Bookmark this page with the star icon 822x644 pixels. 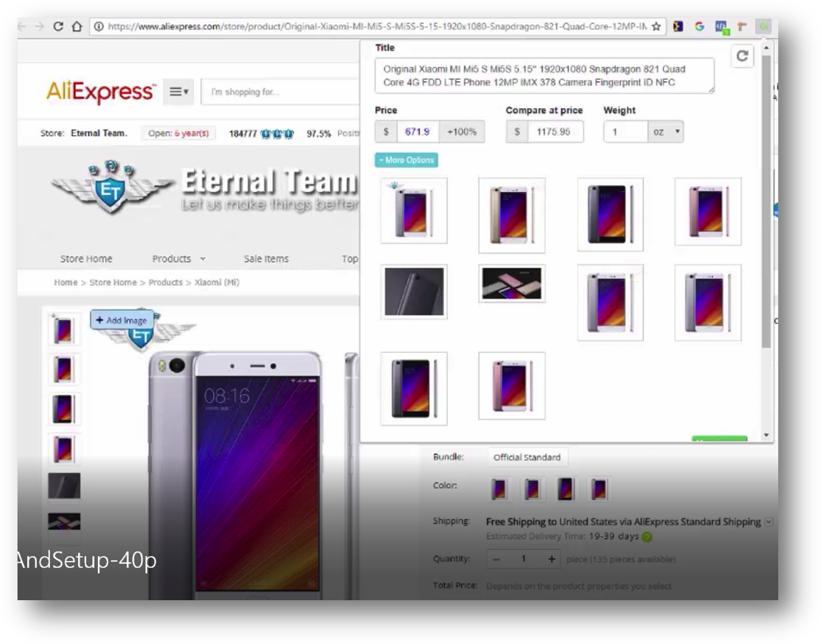point(656,26)
